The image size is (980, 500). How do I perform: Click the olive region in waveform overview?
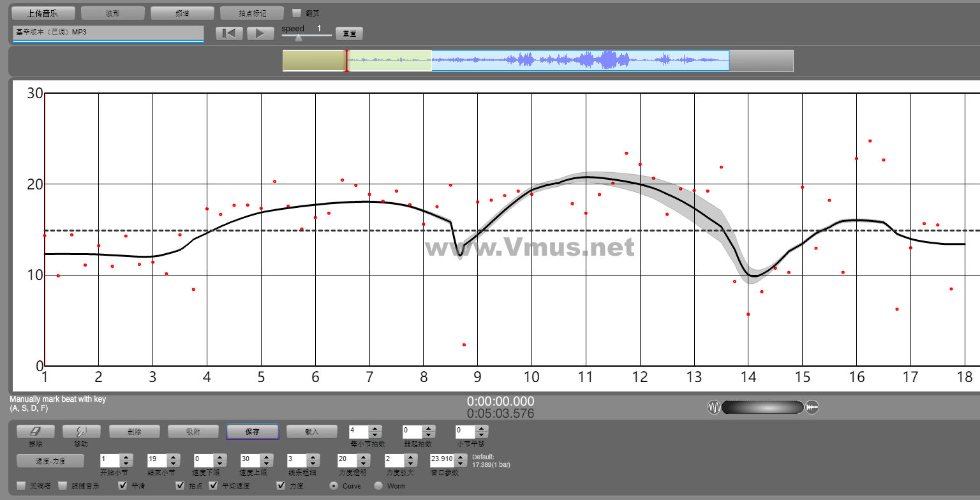click(314, 61)
